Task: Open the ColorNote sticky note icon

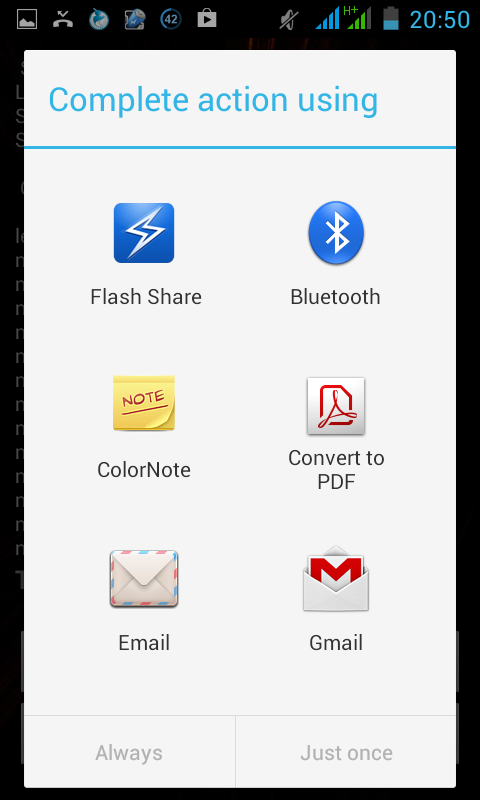Action: 144,403
